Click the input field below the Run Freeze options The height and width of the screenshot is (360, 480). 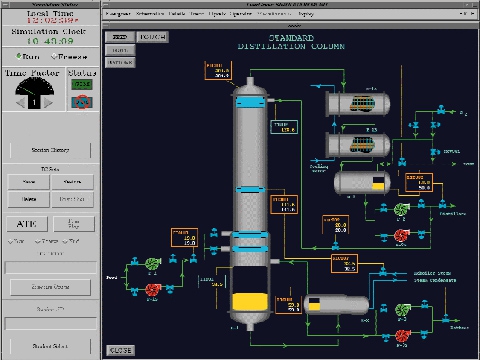click(x=51, y=267)
